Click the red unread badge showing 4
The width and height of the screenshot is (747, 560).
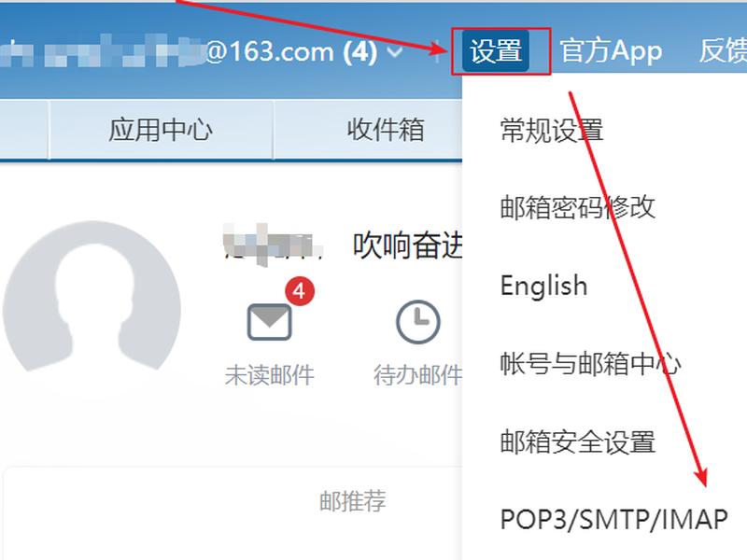(x=300, y=291)
